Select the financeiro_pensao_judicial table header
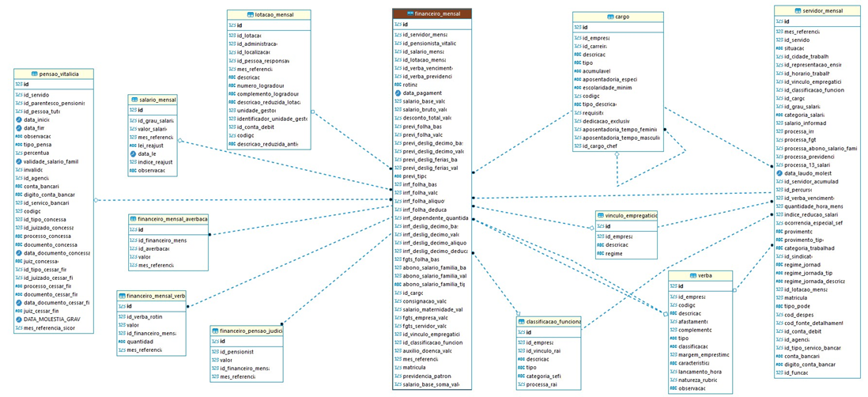Image resolution: width=868 pixels, height=397 pixels. coord(247,331)
